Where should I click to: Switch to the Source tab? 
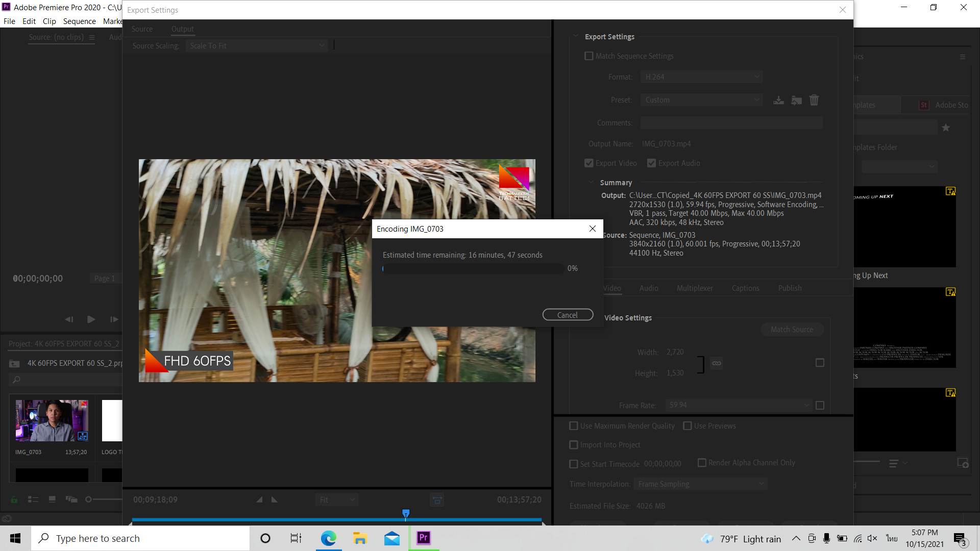tap(142, 29)
